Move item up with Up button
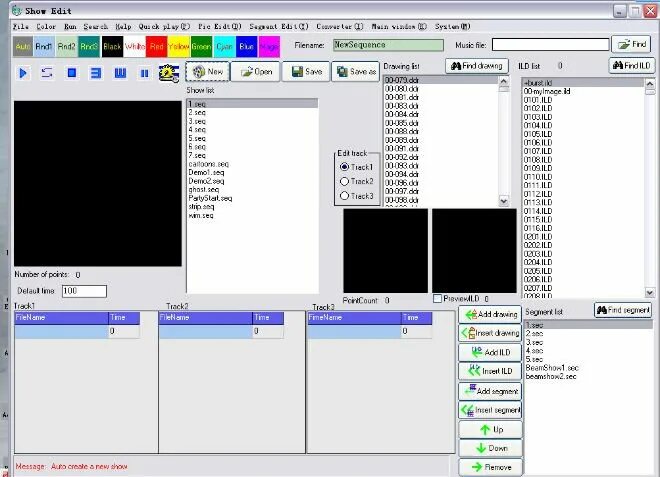 tap(490, 429)
